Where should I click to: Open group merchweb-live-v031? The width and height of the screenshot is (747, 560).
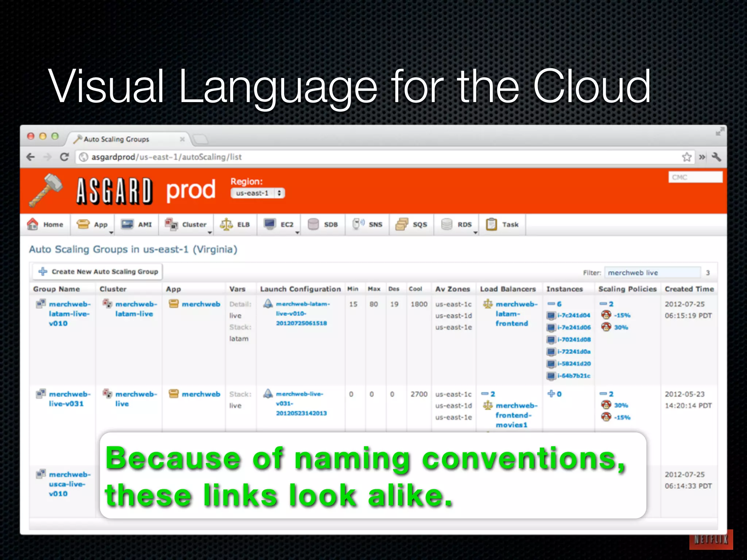point(69,399)
